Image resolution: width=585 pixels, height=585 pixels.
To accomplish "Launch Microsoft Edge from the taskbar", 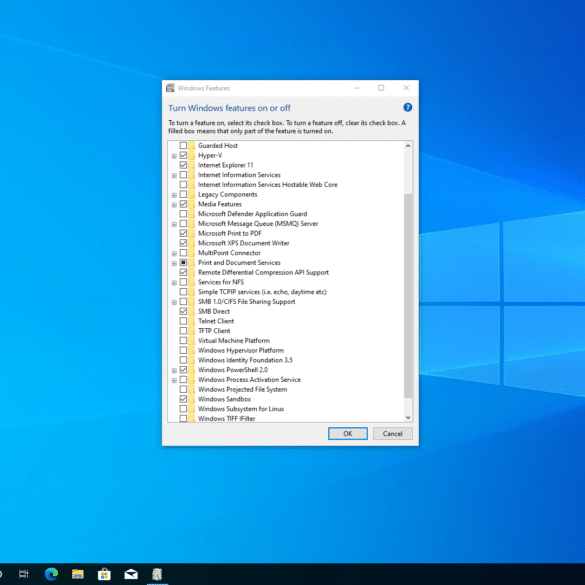I will pyautogui.click(x=51, y=574).
